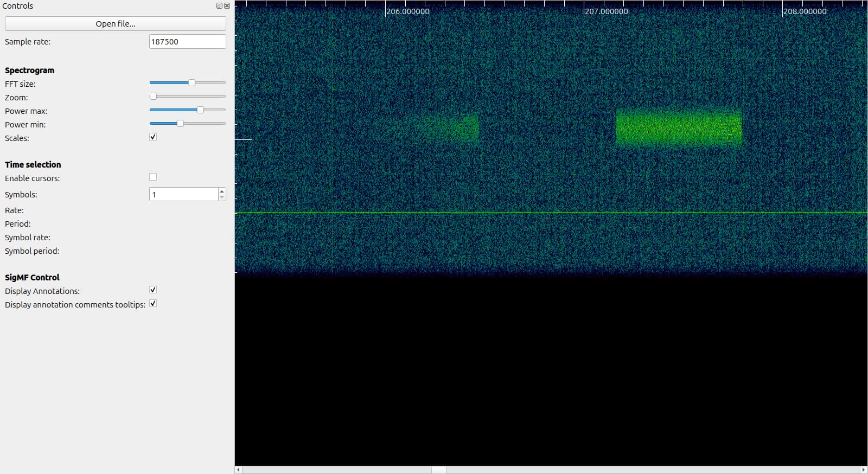The width and height of the screenshot is (868, 474).
Task: Float the Controls dock panel
Action: tap(219, 6)
